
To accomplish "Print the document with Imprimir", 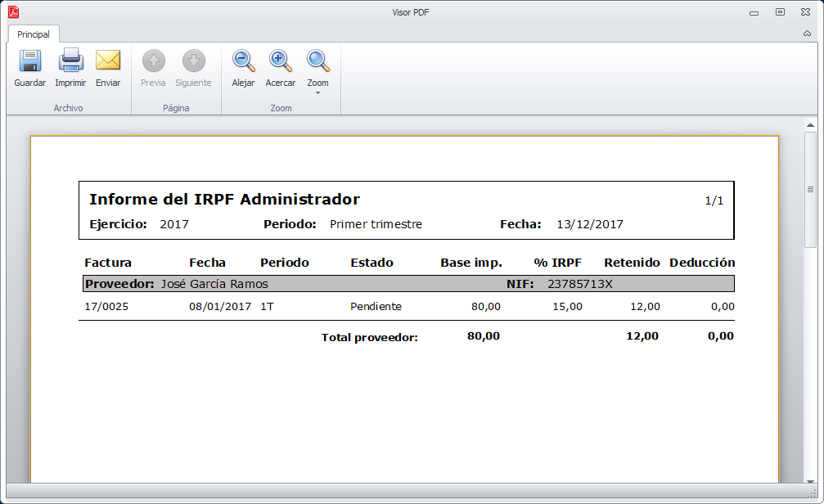I will [70, 62].
